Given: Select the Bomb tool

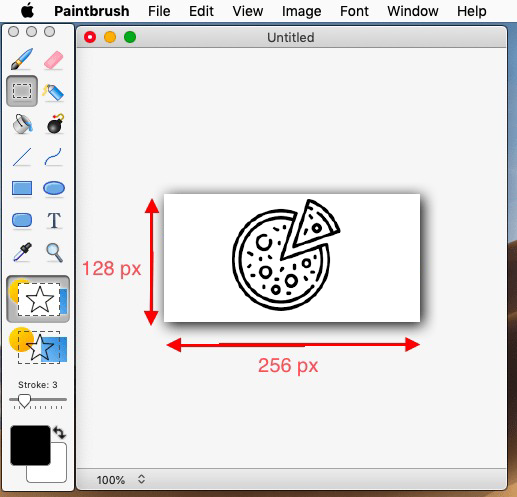Looking at the screenshot, I should click(55, 124).
